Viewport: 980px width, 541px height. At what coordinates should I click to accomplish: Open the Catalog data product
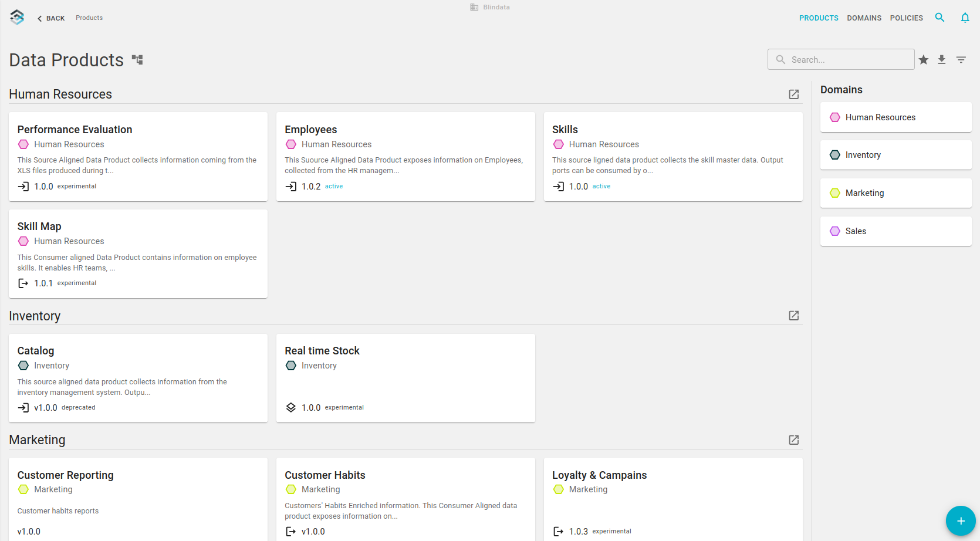click(138, 378)
